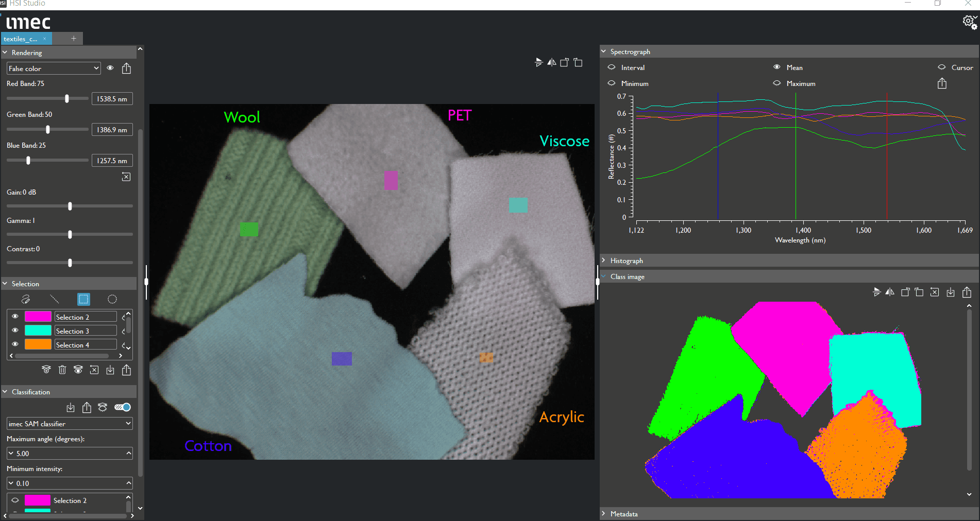Open the imec SAM classifier dropdown

pyautogui.click(x=70, y=424)
